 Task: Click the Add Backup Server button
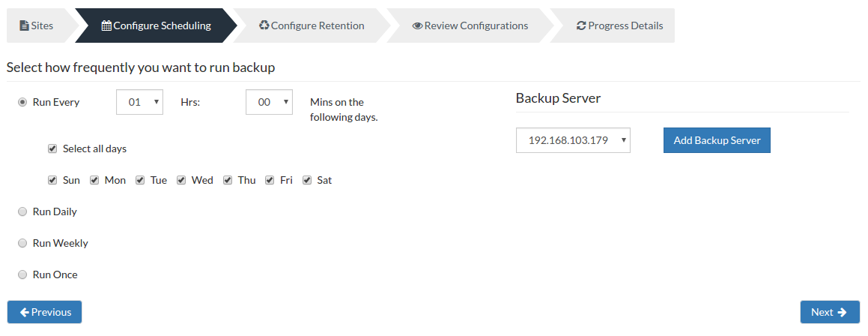click(717, 140)
